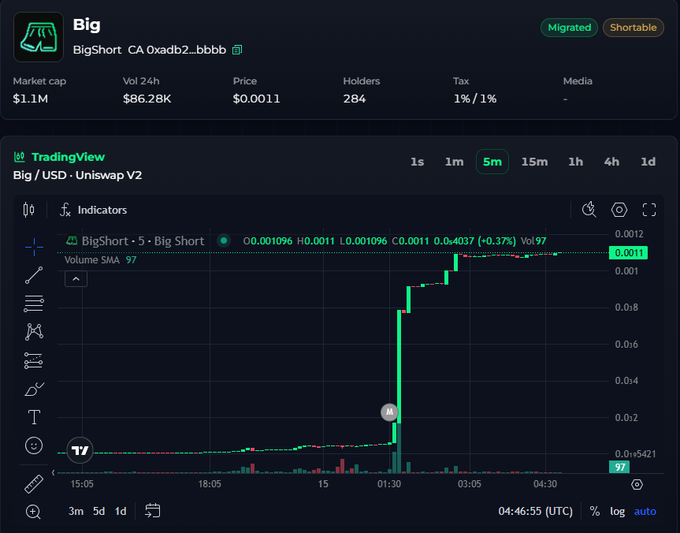Click the Market cap $1.1M value

(30, 99)
